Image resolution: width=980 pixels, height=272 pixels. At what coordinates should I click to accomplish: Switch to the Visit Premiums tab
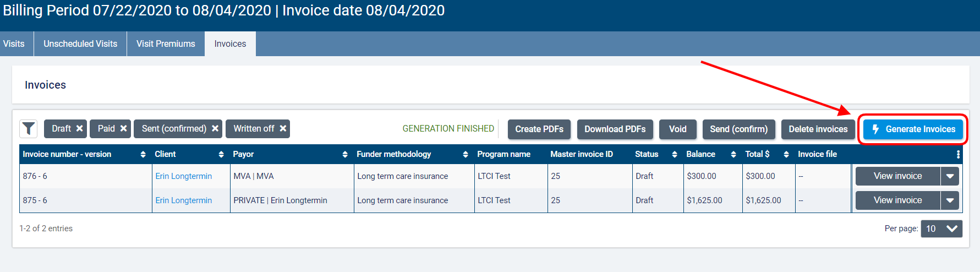click(166, 44)
